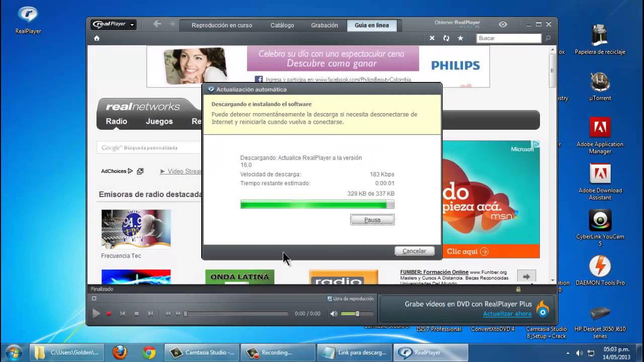Pause the download with the Pausa button
644x362 pixels.
pos(372,220)
